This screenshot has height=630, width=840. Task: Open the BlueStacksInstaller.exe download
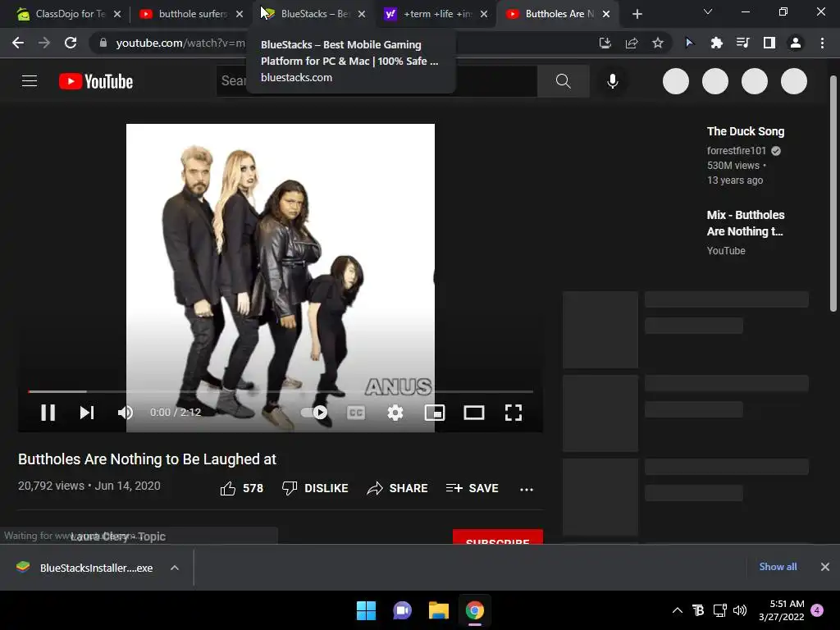85,568
